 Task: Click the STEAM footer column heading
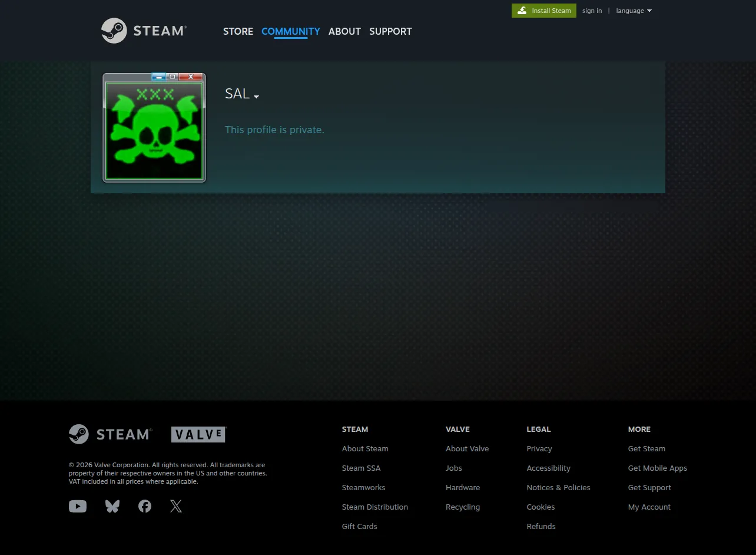(355, 429)
